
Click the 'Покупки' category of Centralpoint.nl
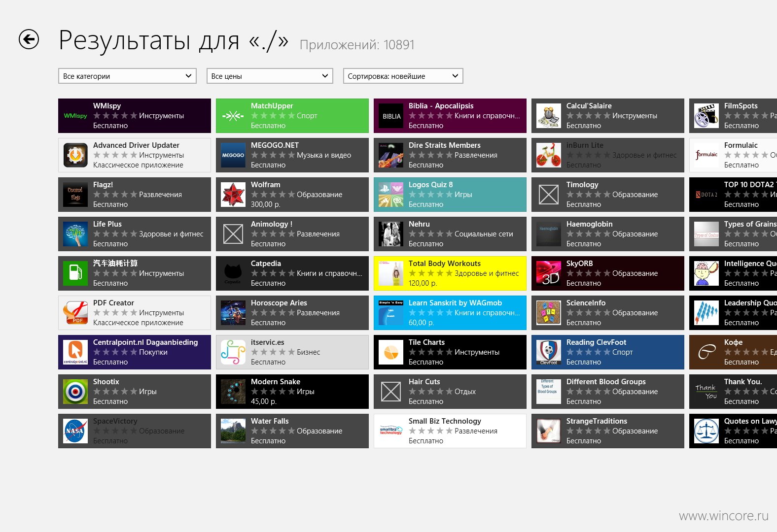coord(153,352)
